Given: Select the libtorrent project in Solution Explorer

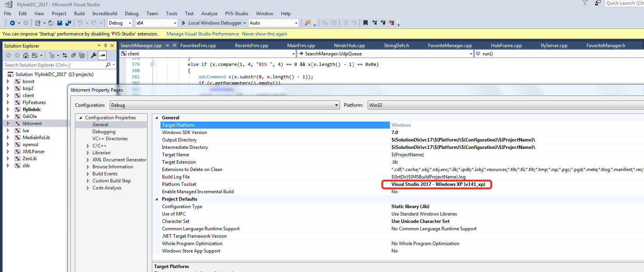Looking at the screenshot, I should tap(32, 124).
